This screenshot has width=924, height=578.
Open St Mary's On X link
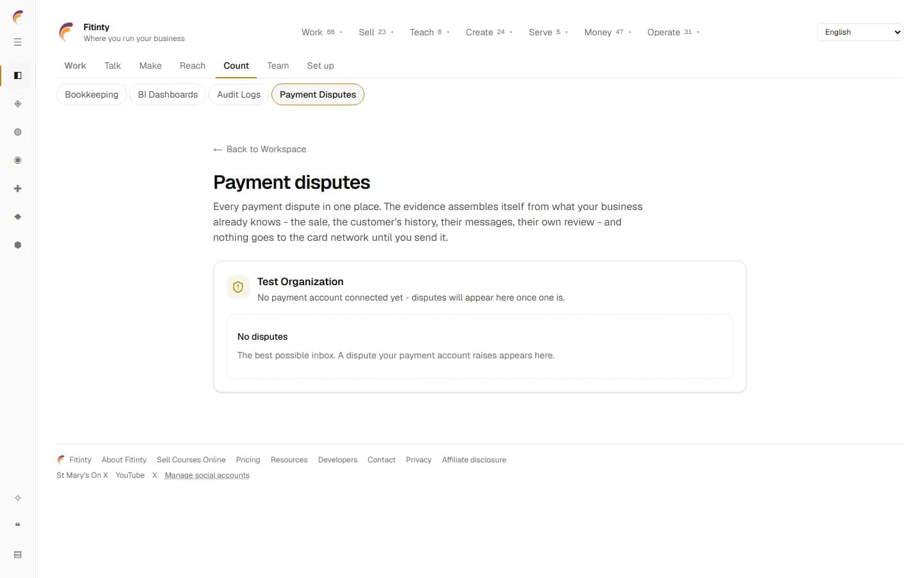(x=82, y=475)
